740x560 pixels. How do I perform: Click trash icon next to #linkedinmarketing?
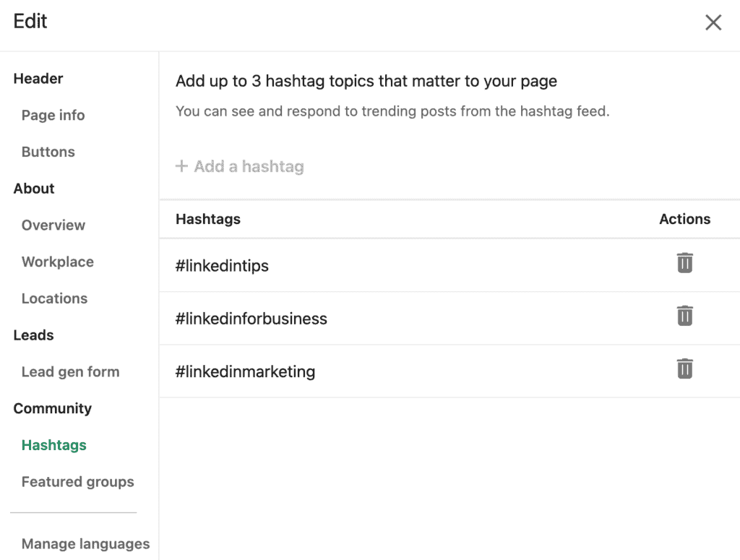pyautogui.click(x=684, y=369)
